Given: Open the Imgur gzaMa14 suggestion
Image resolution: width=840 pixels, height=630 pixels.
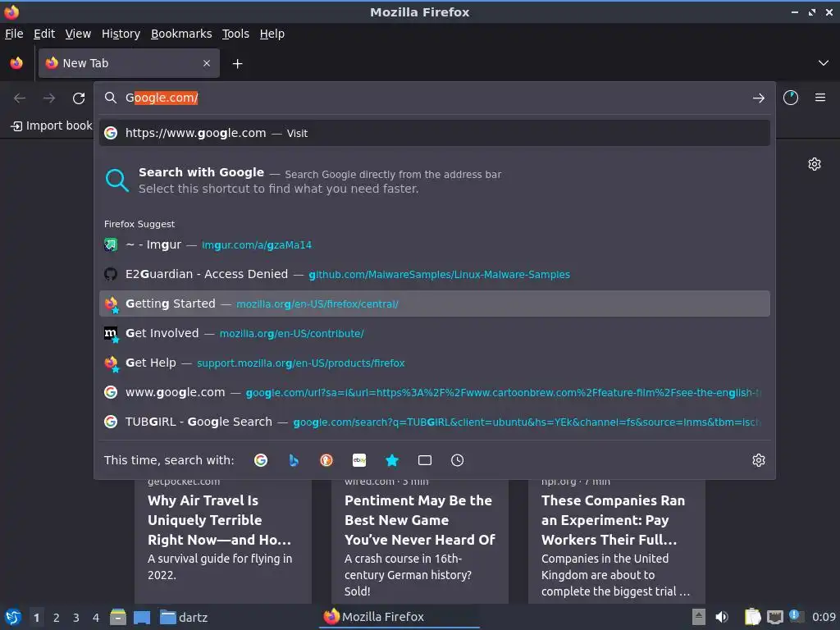Looking at the screenshot, I should (x=435, y=244).
